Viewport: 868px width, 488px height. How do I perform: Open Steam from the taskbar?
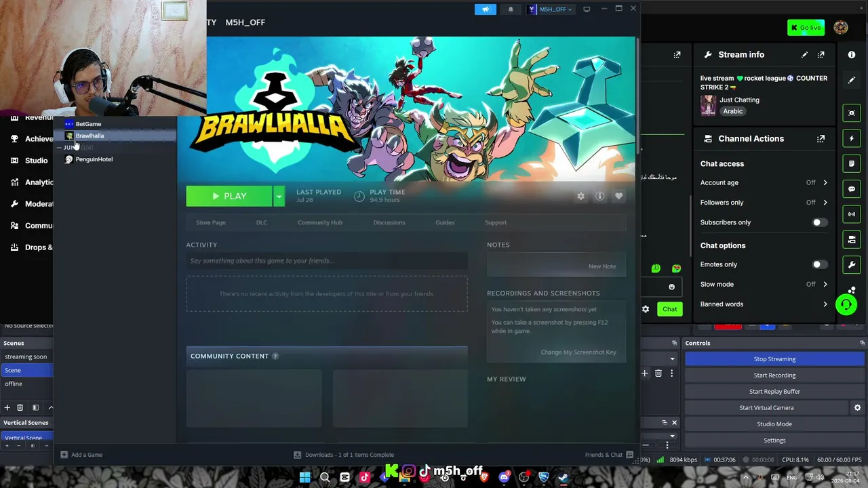[564, 477]
